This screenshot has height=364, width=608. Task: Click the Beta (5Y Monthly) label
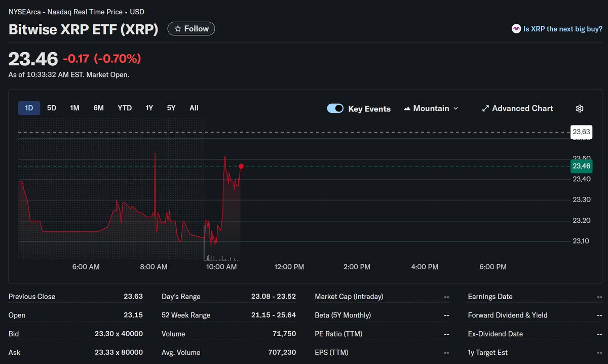[x=343, y=315]
